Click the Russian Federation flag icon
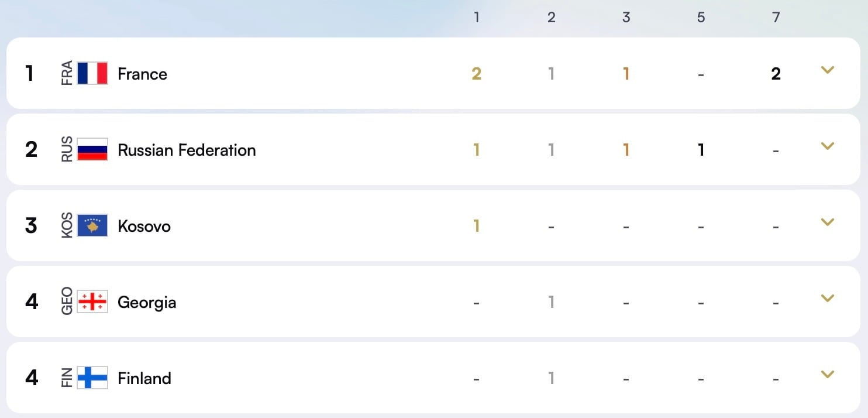The width and height of the screenshot is (868, 418). coord(92,150)
